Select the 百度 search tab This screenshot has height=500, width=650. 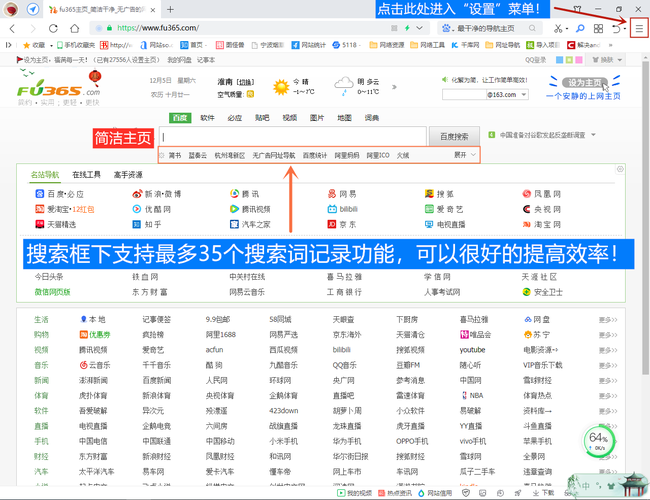180,118
